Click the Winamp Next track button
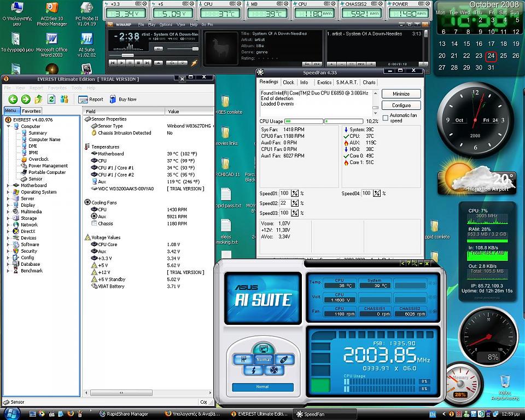 point(147,63)
